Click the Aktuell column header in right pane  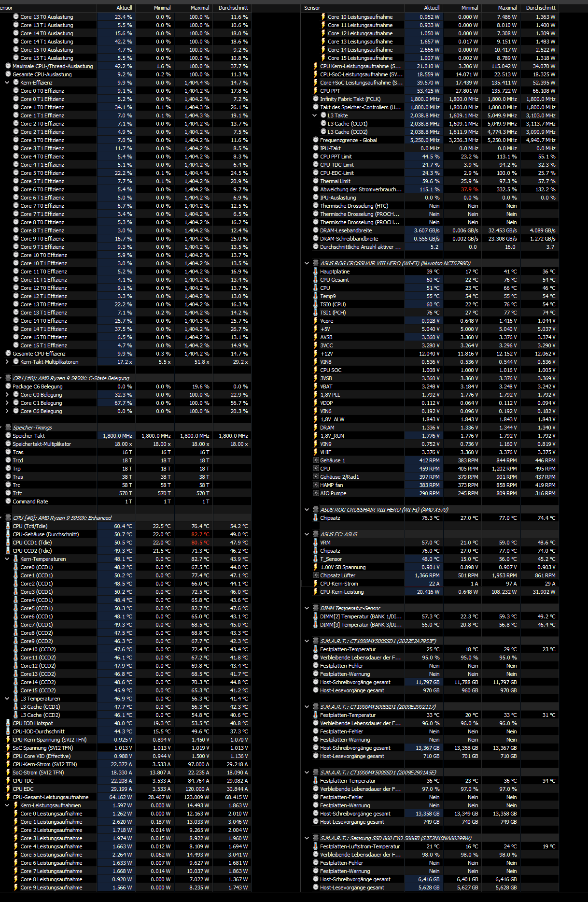coord(423,8)
